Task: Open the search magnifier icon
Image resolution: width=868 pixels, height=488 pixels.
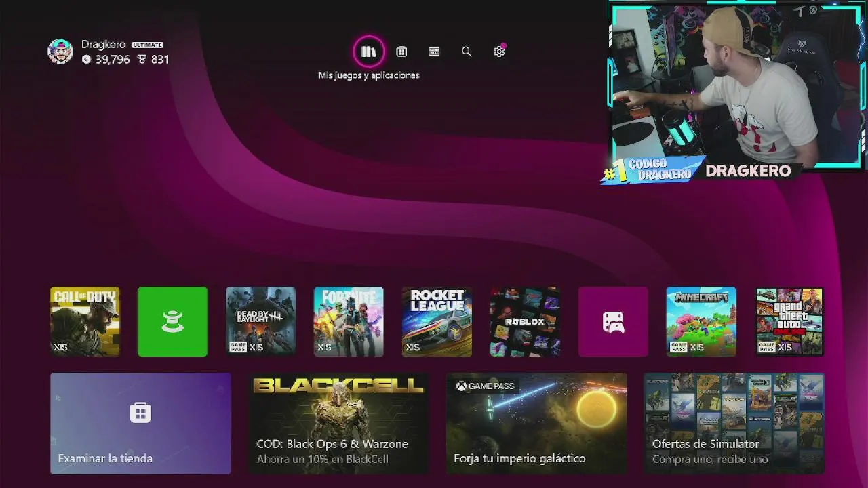Action: [467, 52]
